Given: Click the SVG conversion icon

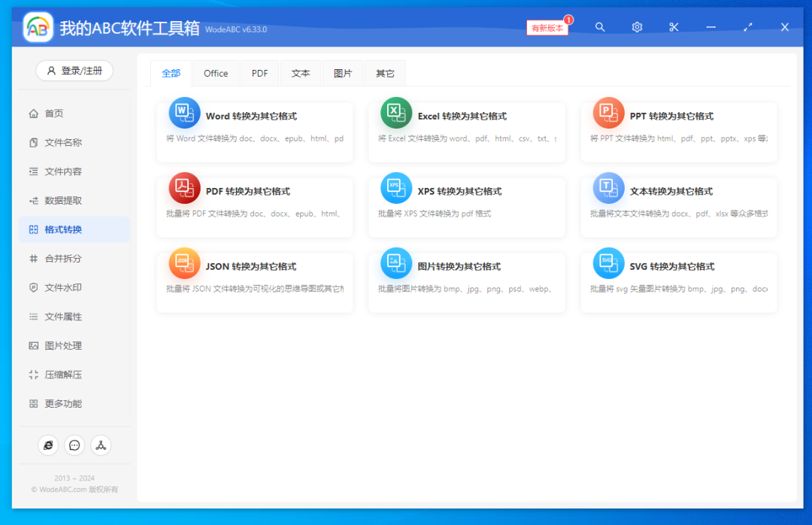Looking at the screenshot, I should pos(608,262).
